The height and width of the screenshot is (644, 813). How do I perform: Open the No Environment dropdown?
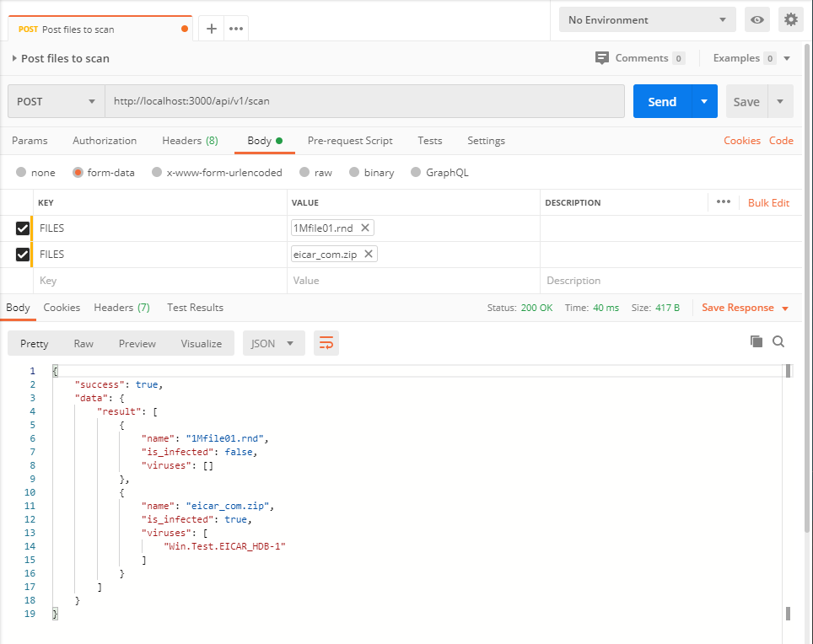point(647,20)
